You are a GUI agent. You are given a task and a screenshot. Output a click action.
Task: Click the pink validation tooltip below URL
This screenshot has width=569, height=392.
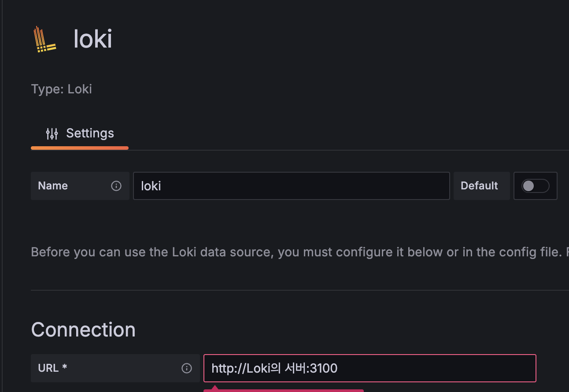(x=284, y=389)
